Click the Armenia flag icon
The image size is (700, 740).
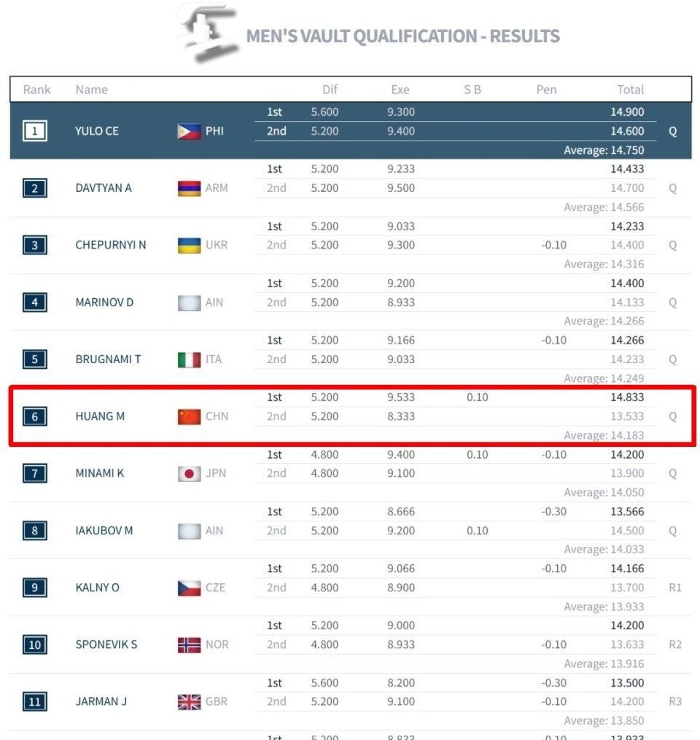189,188
